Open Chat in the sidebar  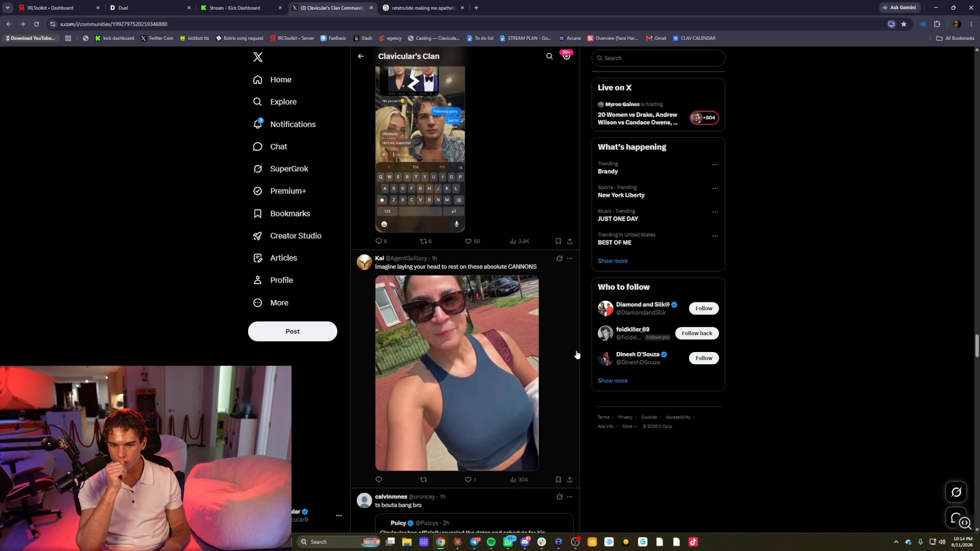(x=270, y=147)
